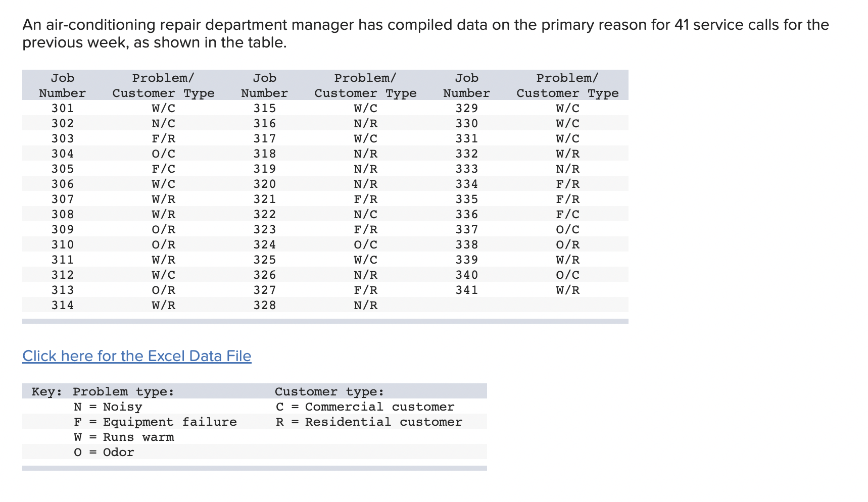Select the 'F = Equipment failure' key entry
This screenshot has height=502, width=868.
point(155,422)
